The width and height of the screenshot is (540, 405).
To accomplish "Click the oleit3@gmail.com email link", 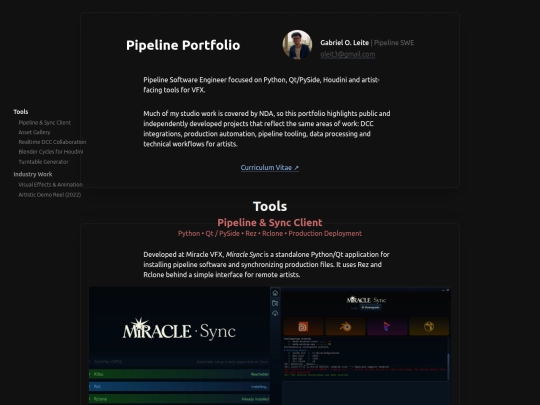I will click(347, 54).
